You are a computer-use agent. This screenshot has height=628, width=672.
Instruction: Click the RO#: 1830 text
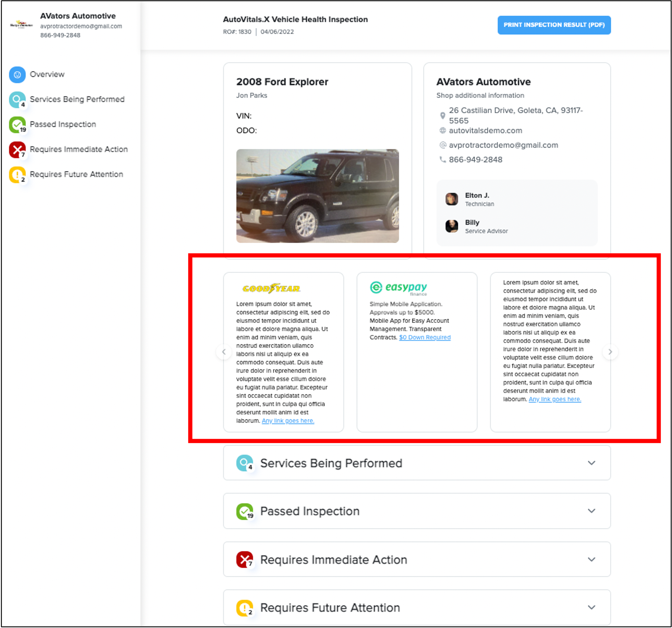pos(237,32)
